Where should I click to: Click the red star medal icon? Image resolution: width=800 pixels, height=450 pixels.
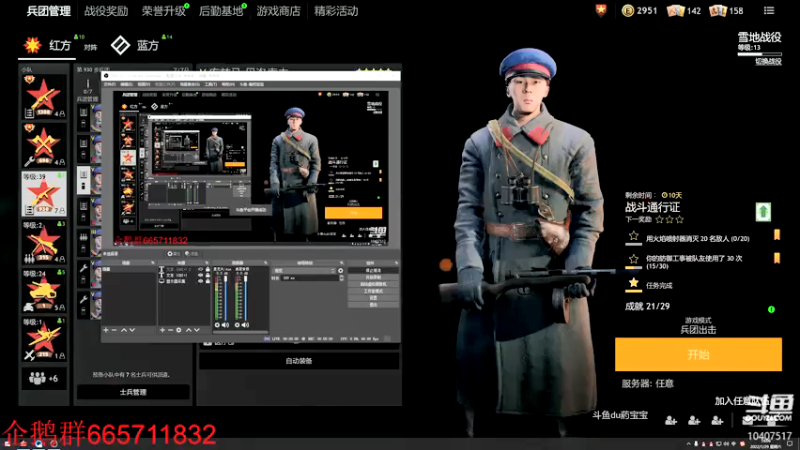tap(601, 10)
